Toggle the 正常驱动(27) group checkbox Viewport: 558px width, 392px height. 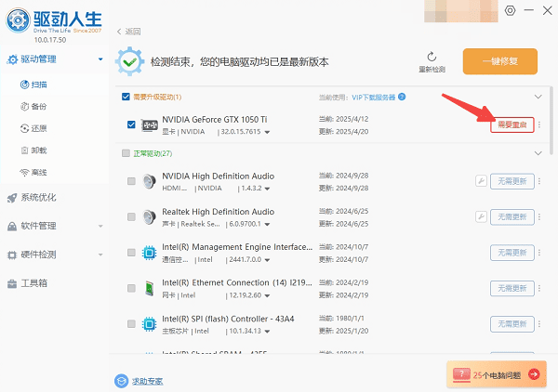point(126,153)
